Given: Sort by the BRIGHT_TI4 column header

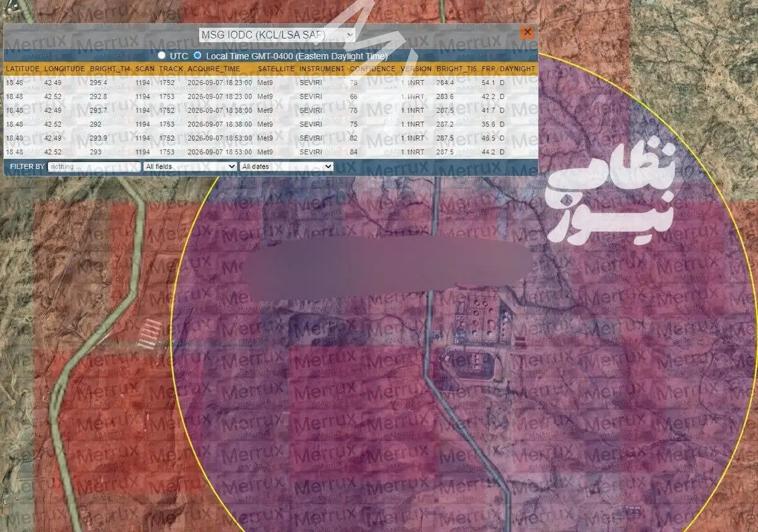Looking at the screenshot, I should point(110,68).
